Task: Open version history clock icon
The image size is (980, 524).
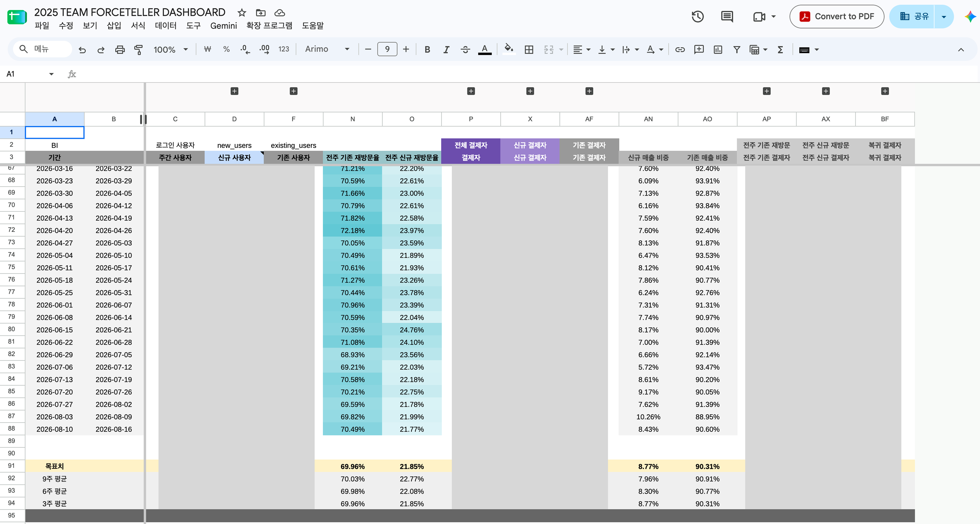Action: [697, 16]
